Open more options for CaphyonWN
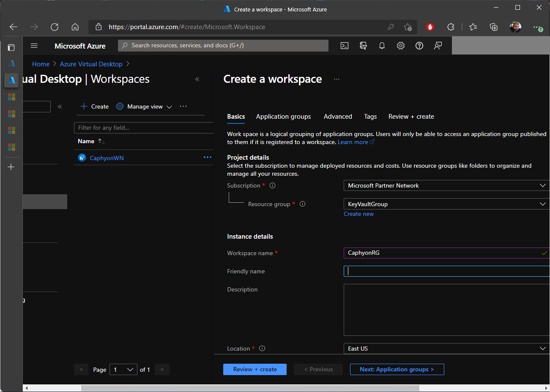The width and height of the screenshot is (550, 392). (208, 157)
